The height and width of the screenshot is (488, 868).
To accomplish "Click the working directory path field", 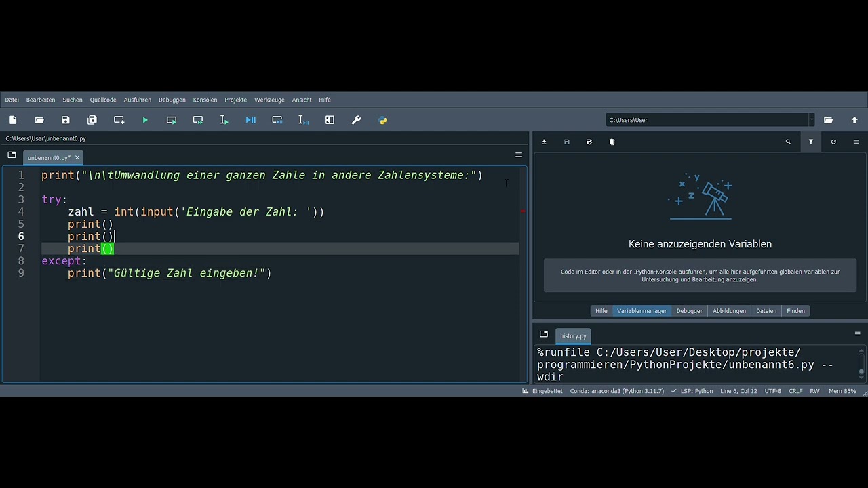I will pos(707,120).
